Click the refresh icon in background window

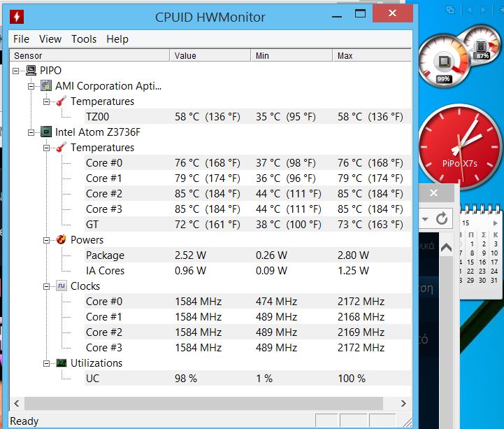(x=442, y=219)
